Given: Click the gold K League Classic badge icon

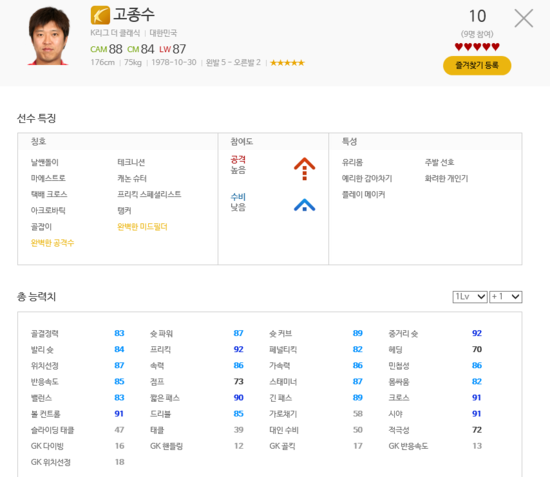Looking at the screenshot, I should pos(100,15).
